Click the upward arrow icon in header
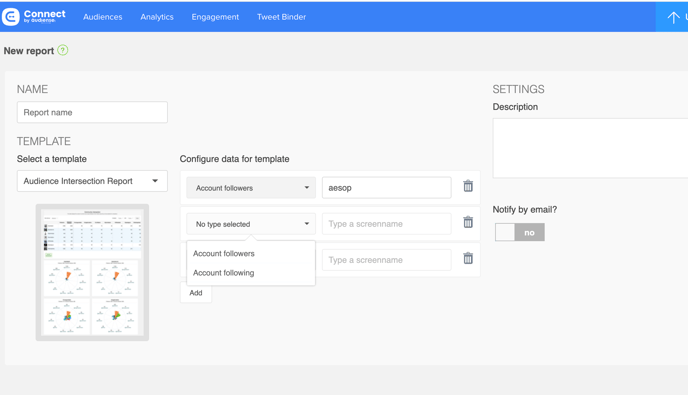 tap(673, 18)
